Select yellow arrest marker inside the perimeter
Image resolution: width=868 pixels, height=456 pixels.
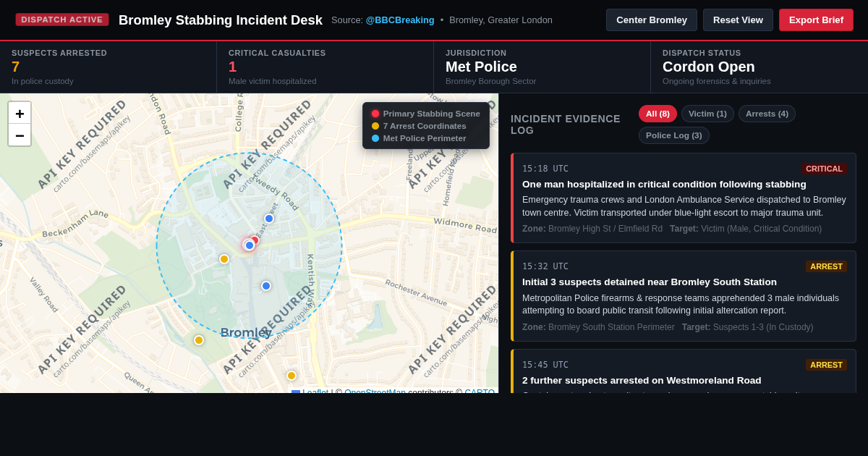(224, 259)
